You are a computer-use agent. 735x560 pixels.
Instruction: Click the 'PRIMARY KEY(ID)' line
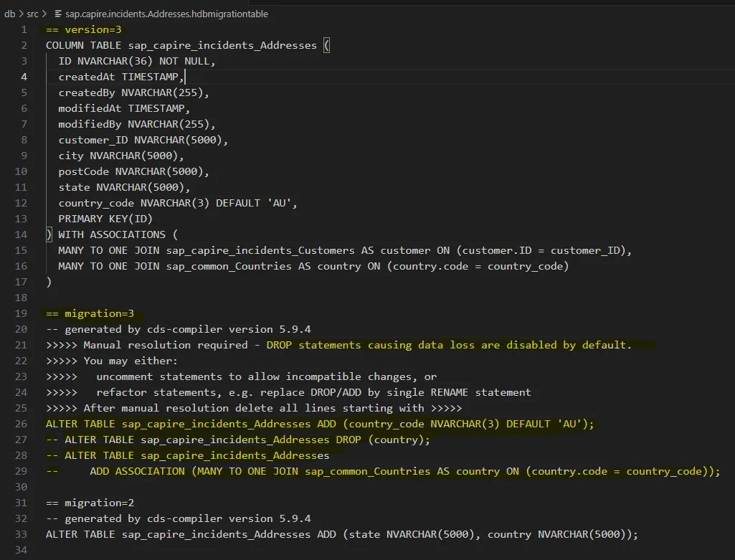click(105, 219)
